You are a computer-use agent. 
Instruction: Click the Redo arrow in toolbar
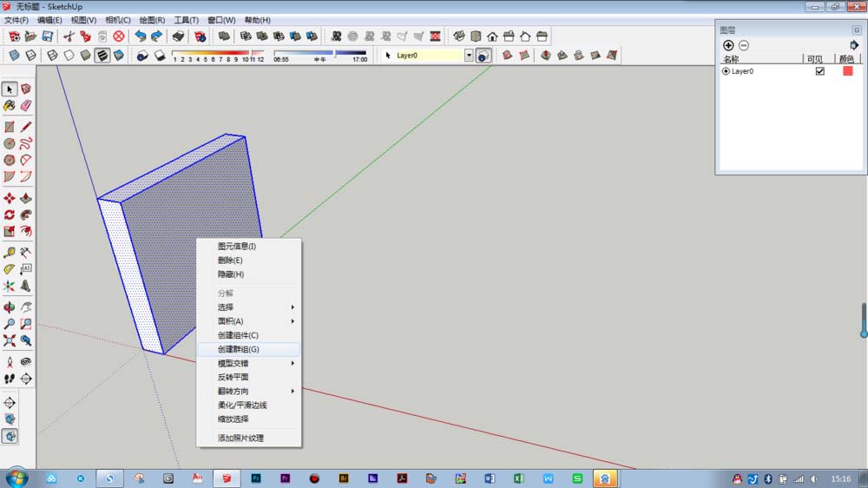pos(156,36)
